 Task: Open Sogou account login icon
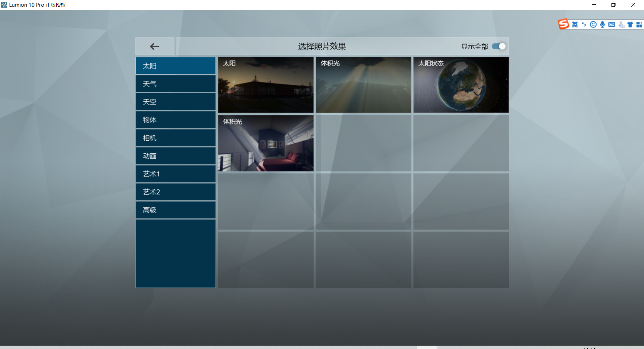click(621, 24)
